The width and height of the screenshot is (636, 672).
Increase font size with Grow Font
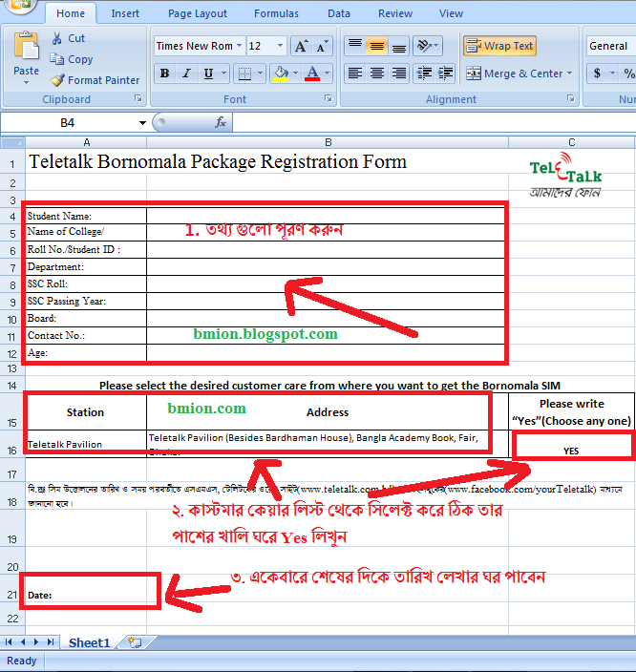301,46
